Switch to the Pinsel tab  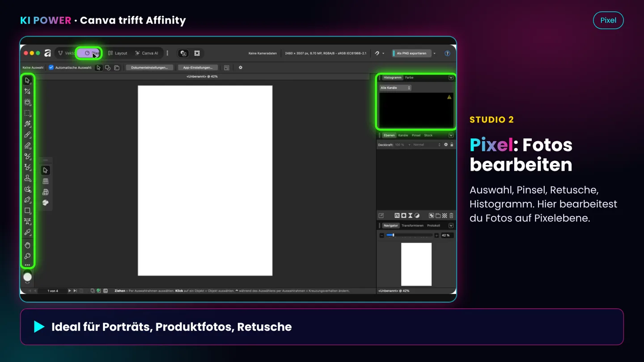click(416, 135)
